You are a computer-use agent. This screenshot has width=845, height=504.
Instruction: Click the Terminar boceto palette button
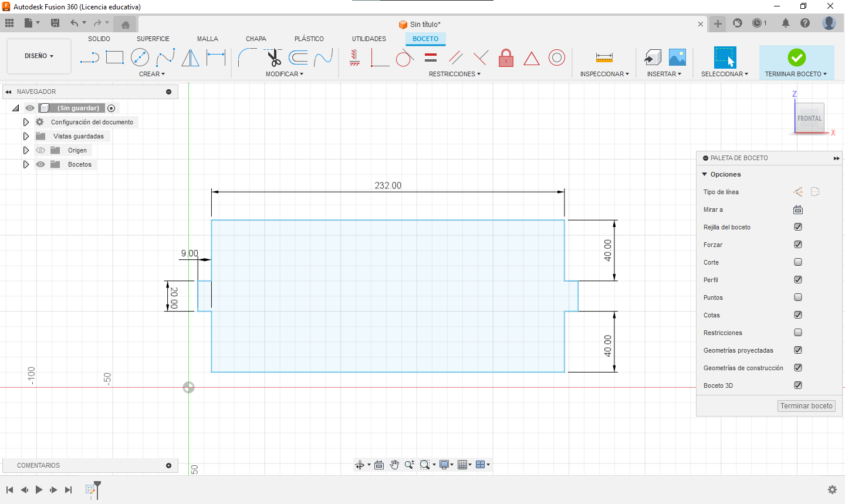(x=806, y=406)
